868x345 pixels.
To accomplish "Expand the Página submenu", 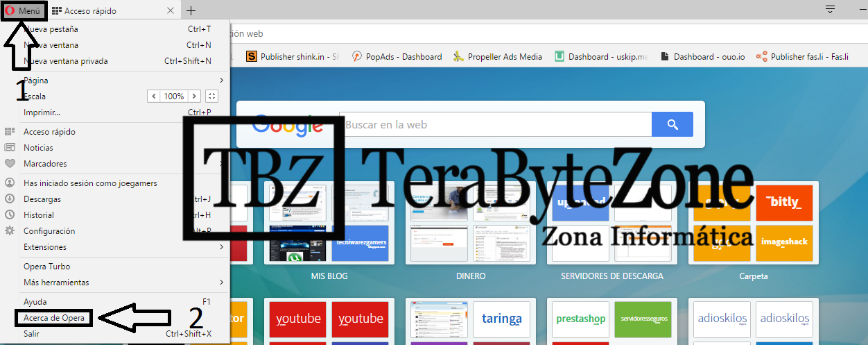I will [116, 81].
